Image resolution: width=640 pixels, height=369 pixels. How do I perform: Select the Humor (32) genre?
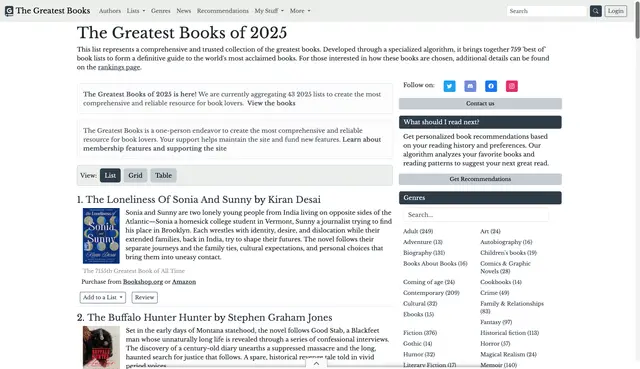pyautogui.click(x=419, y=355)
